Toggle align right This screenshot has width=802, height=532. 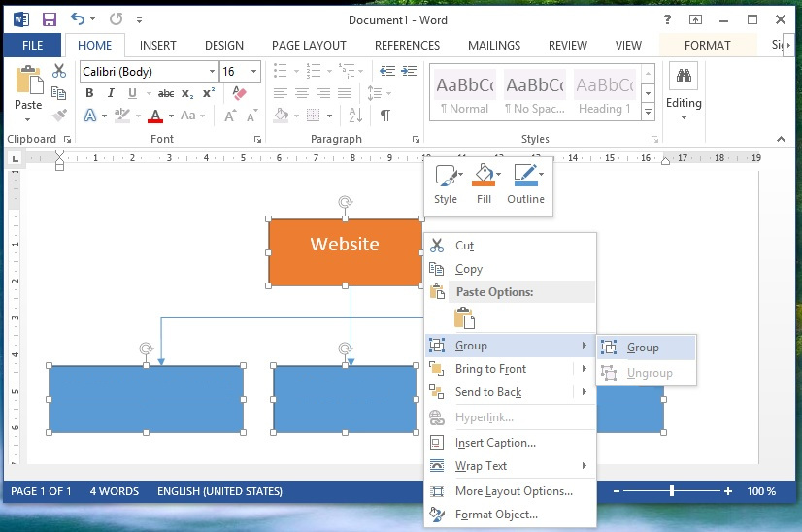pos(323,93)
